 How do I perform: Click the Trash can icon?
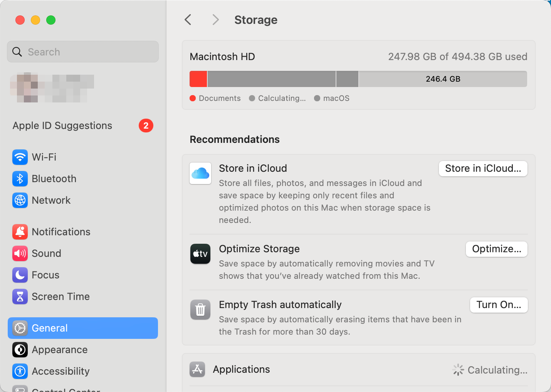(200, 310)
